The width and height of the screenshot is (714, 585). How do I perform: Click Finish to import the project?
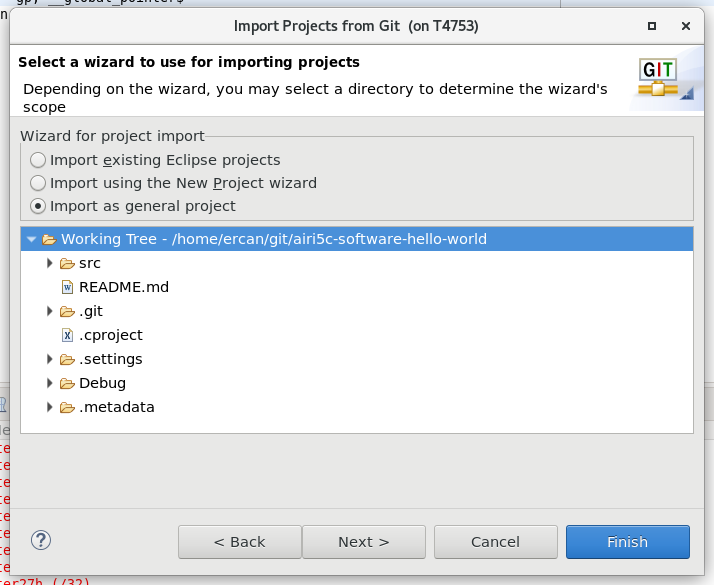point(627,542)
